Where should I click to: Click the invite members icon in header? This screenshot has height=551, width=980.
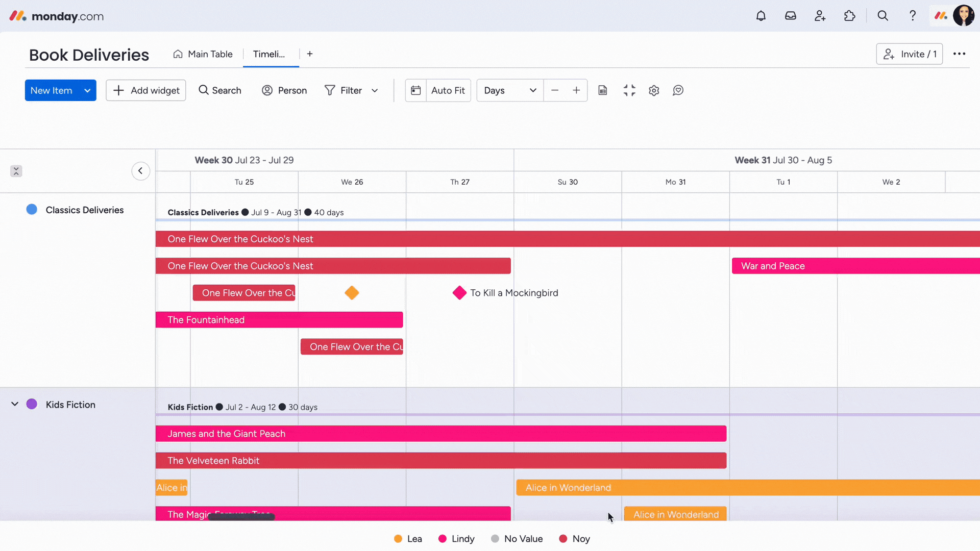coord(820,16)
